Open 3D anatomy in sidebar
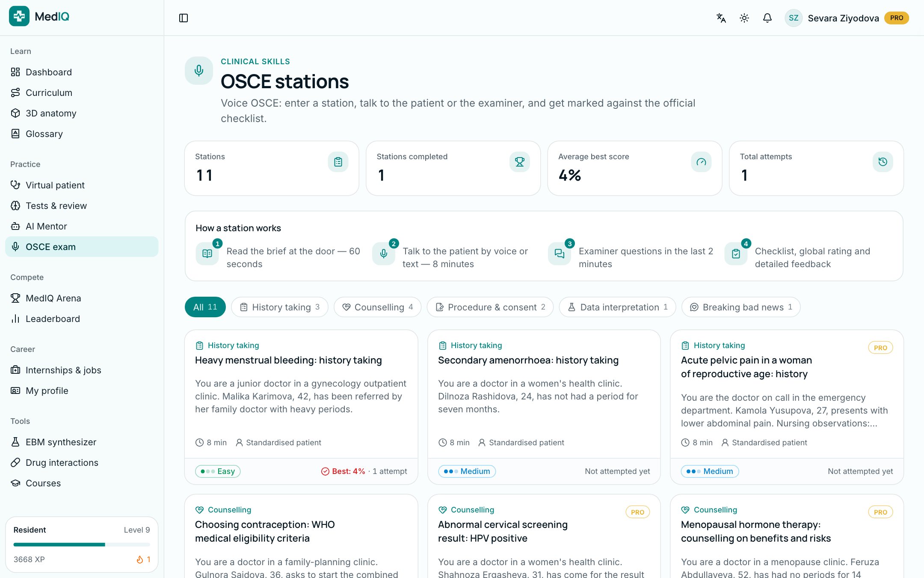This screenshot has width=924, height=578. [82, 113]
